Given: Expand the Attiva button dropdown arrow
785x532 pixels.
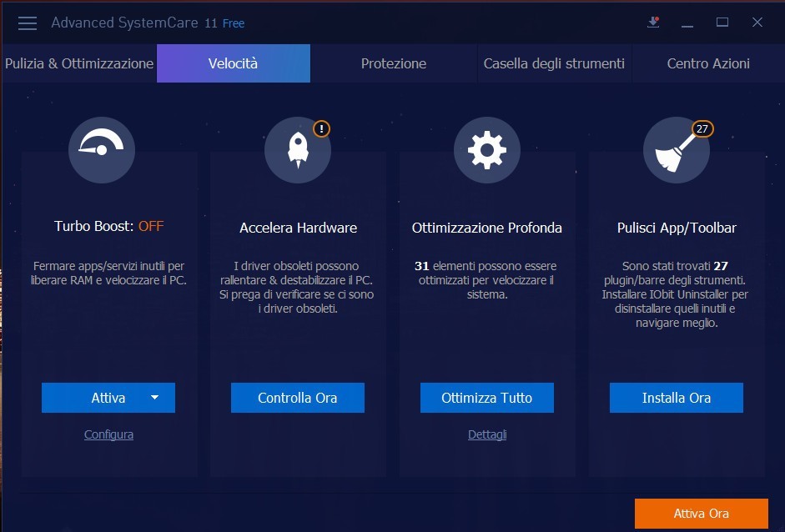Looking at the screenshot, I should pos(154,398).
